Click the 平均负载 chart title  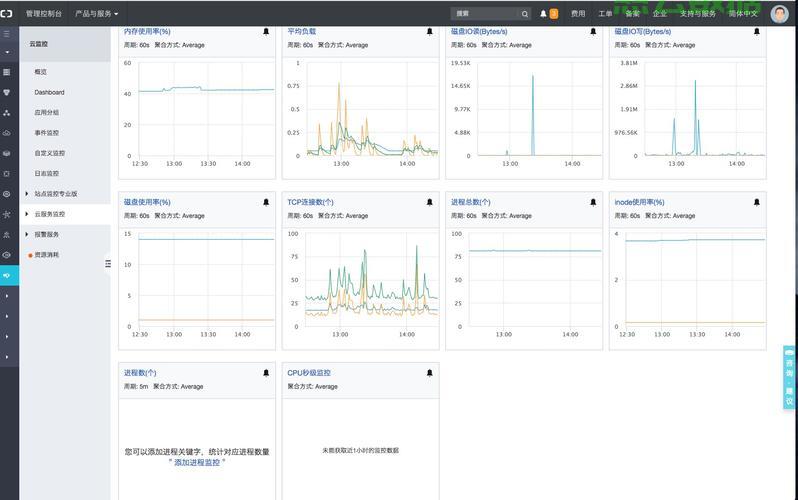click(301, 32)
